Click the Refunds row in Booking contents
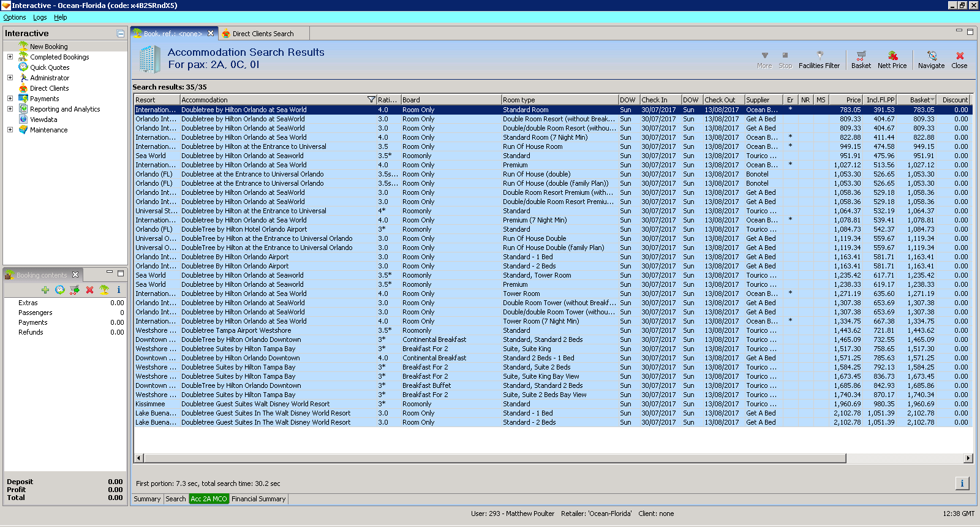The image size is (980, 527). click(66, 332)
